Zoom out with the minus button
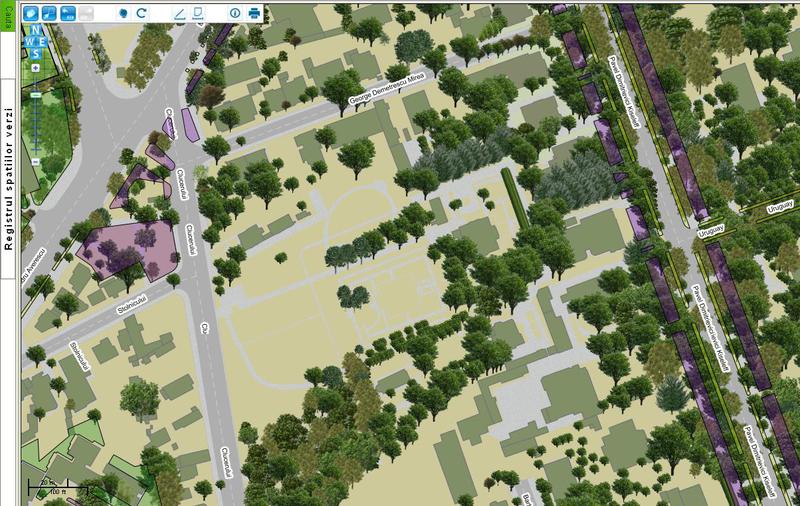 [35, 162]
